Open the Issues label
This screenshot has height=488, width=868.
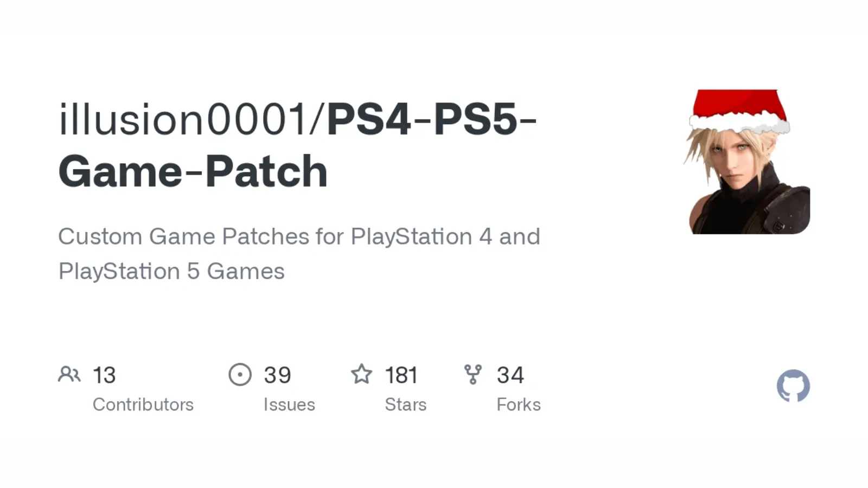[x=289, y=404]
